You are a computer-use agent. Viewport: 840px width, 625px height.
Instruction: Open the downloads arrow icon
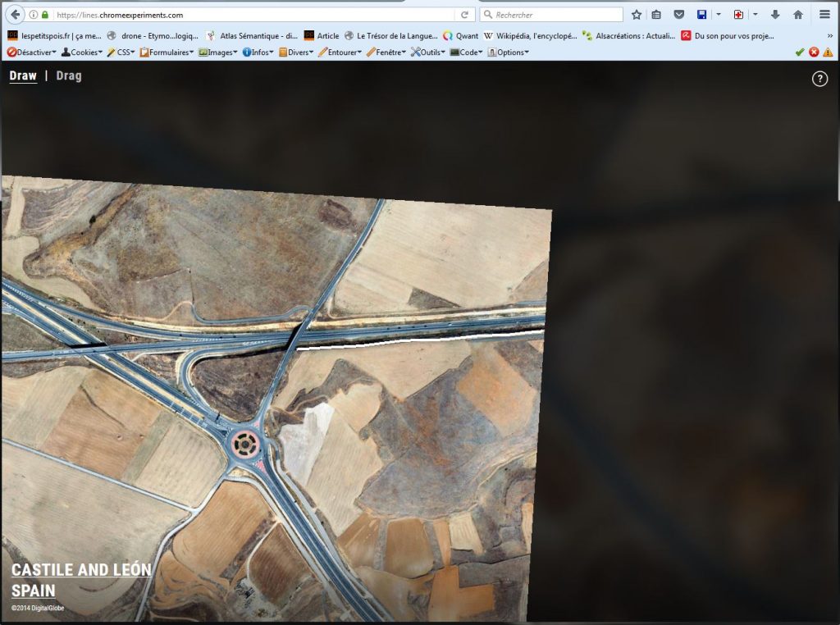pos(775,15)
